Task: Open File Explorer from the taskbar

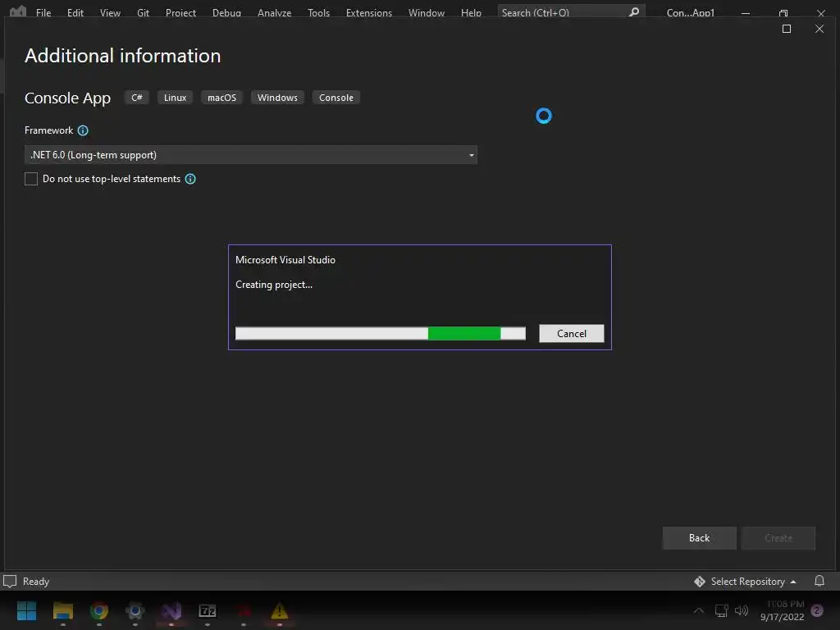Action: tap(62, 610)
